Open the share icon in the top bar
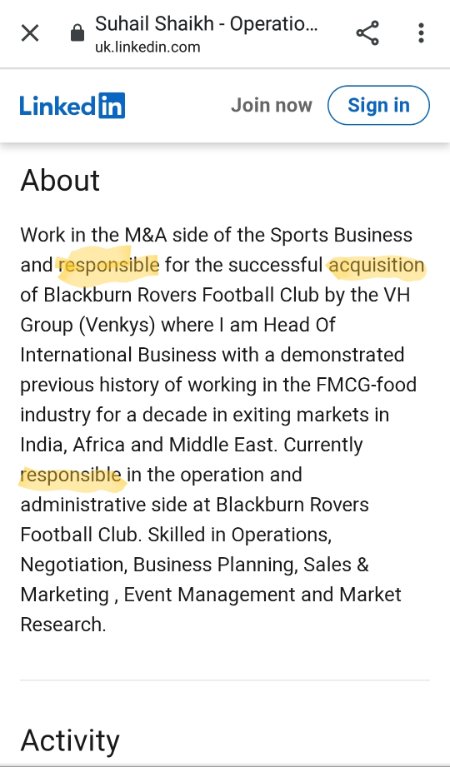This screenshot has height=767, width=450. (x=367, y=33)
